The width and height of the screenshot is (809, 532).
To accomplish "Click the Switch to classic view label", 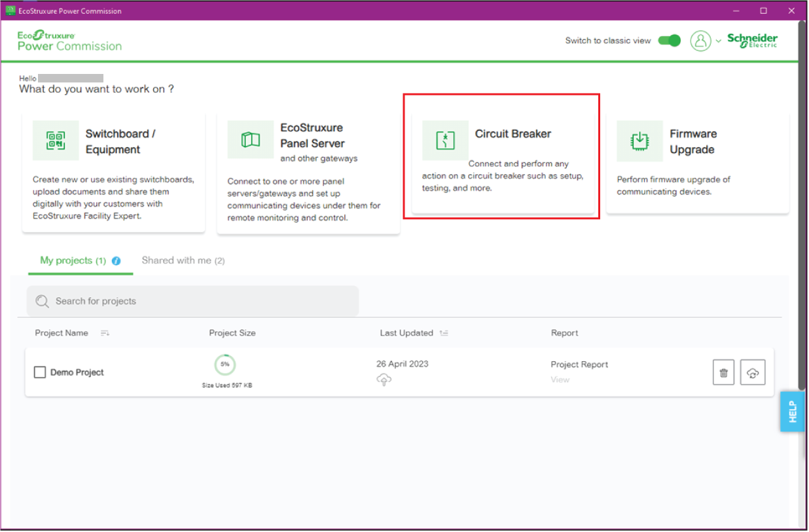I will tap(608, 41).
